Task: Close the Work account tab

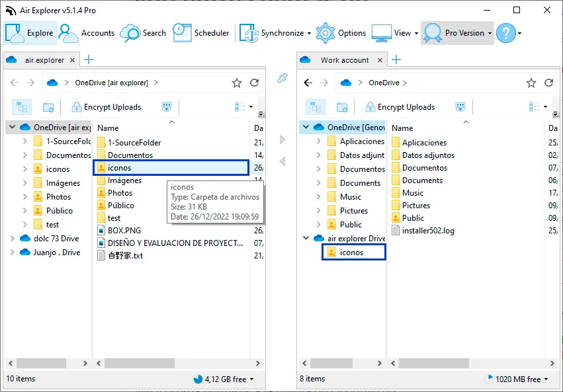Action: (x=380, y=60)
